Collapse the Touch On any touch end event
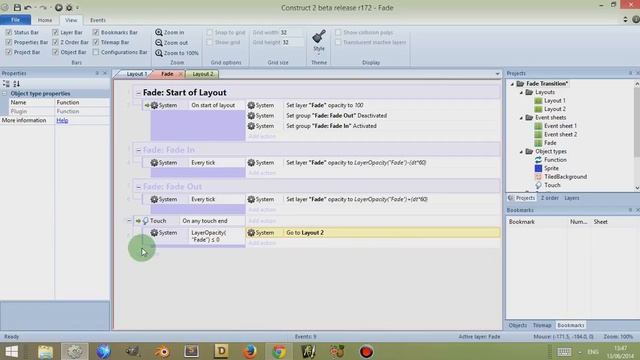Screen dimensions: 640x360 click(129, 220)
